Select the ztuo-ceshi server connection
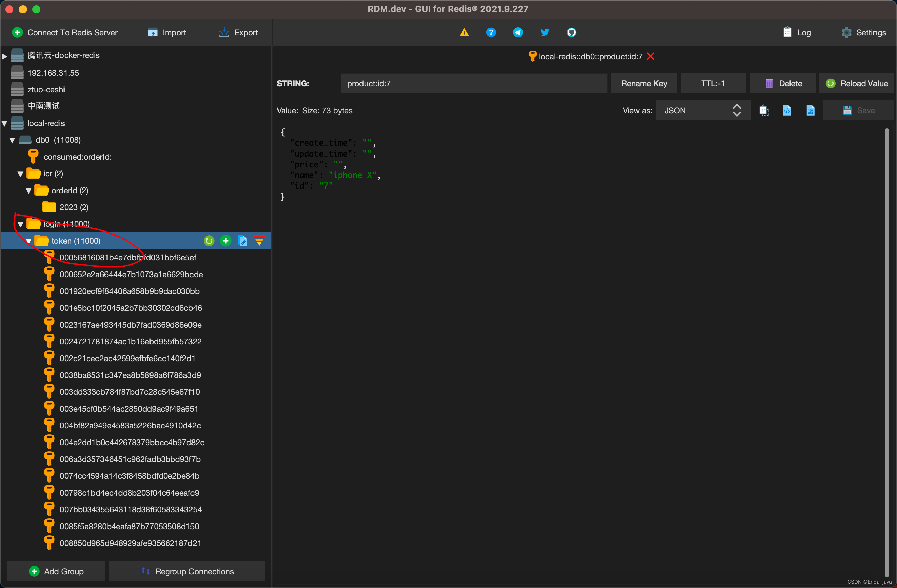 [x=46, y=89]
